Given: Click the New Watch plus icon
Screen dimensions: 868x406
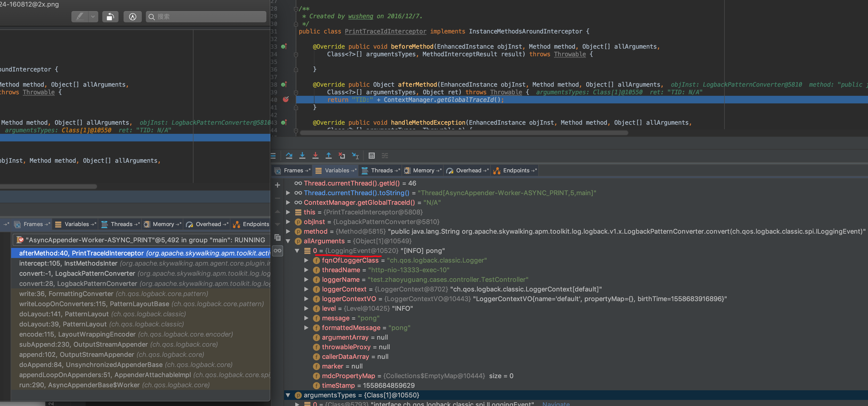Looking at the screenshot, I should coord(277,185).
